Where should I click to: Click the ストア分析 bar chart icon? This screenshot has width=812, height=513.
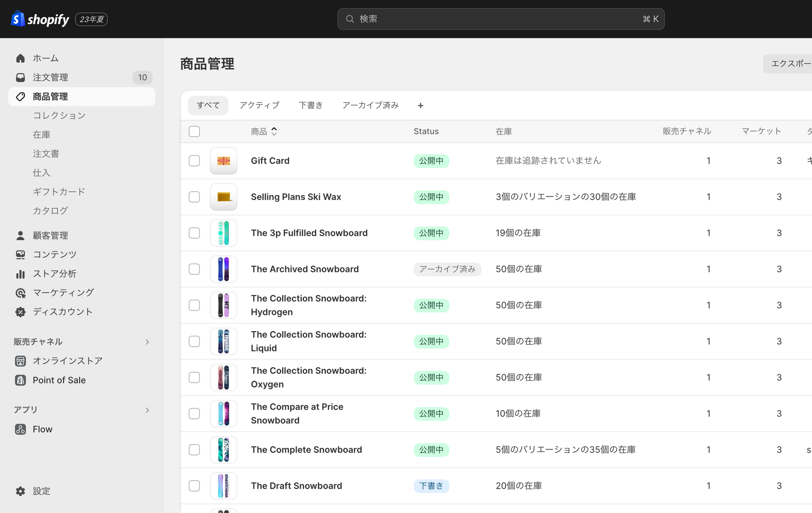point(20,274)
